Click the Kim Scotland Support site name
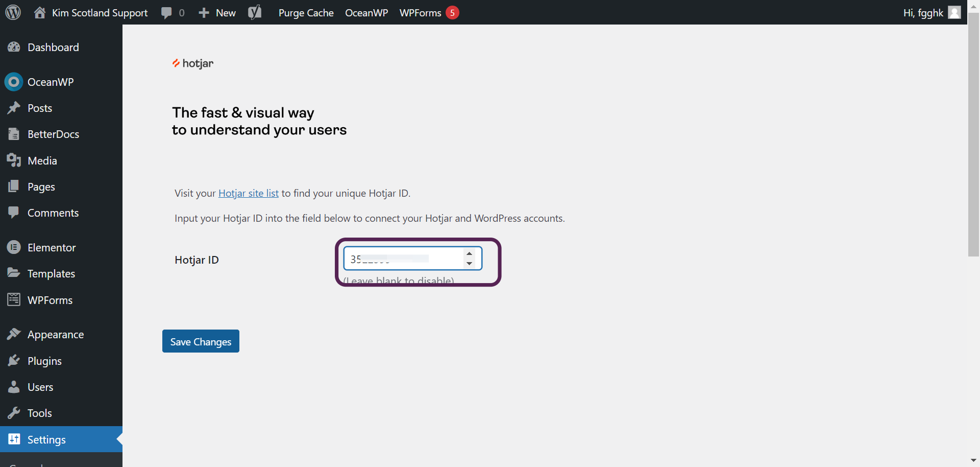 [100, 13]
